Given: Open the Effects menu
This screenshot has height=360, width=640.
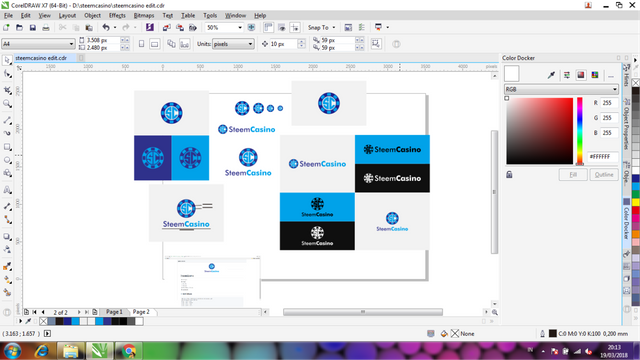Looking at the screenshot, I should pyautogui.click(x=117, y=16).
